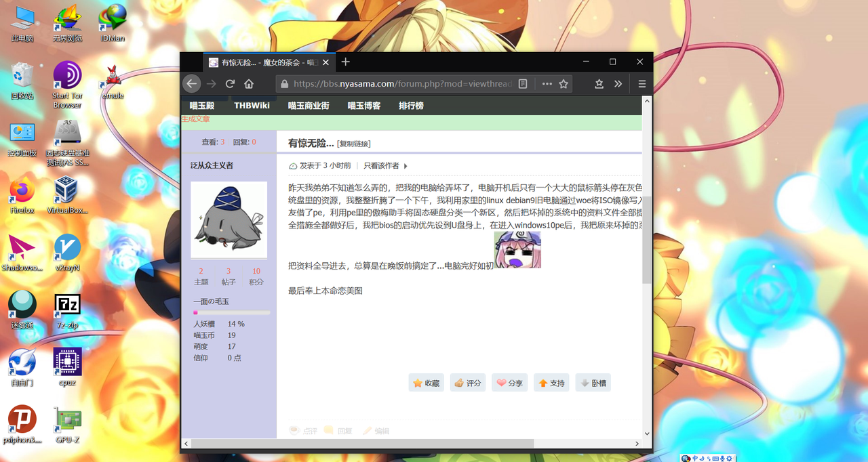Launch the AS SSD benchmark shortcut
868x462 pixels.
[67, 143]
